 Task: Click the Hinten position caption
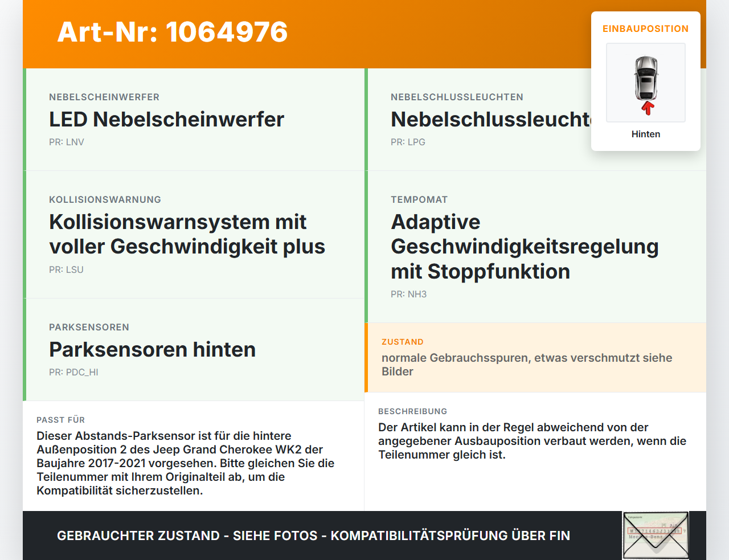(x=646, y=134)
